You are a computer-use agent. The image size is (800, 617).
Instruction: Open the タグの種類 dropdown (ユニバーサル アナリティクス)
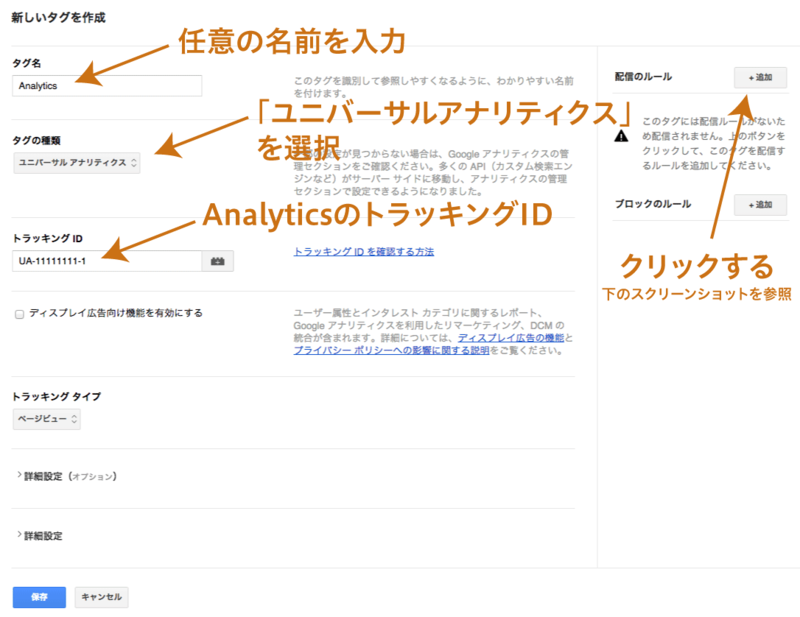pos(77,163)
